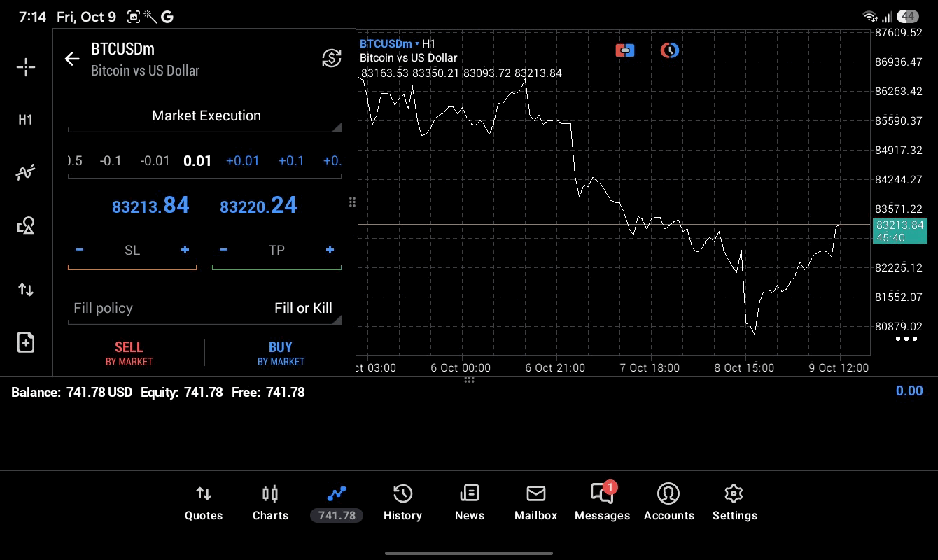Tap the Wi-Fi icon in the status bar
This screenshot has height=560, width=938.
pyautogui.click(x=870, y=17)
